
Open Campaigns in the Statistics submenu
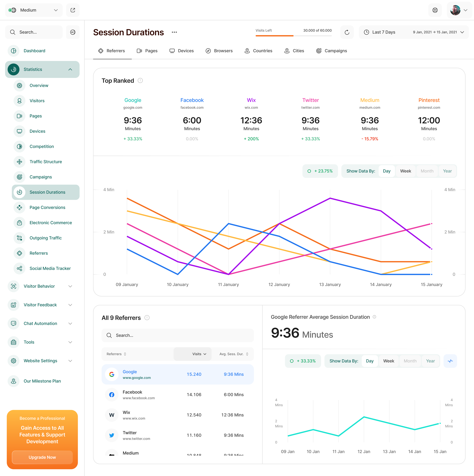[x=41, y=177]
